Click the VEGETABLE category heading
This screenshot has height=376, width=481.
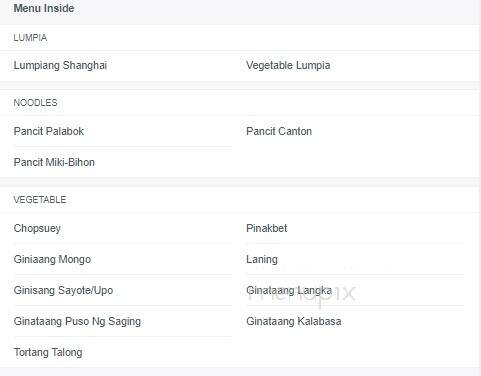(x=40, y=200)
